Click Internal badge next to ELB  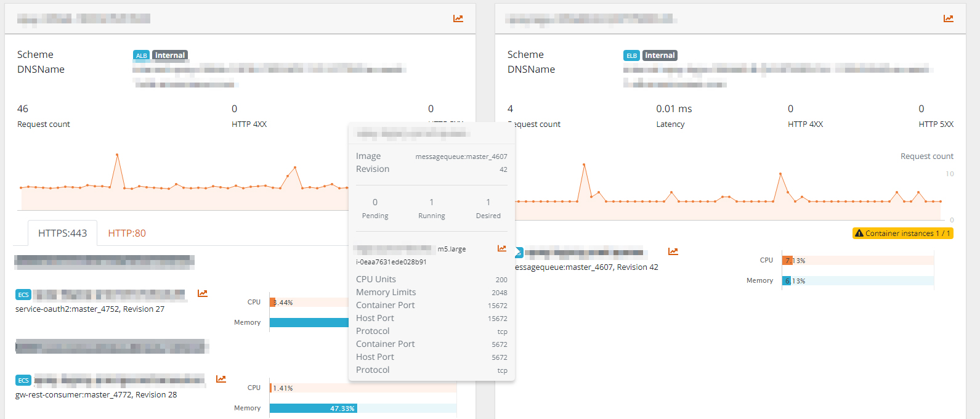click(x=660, y=55)
